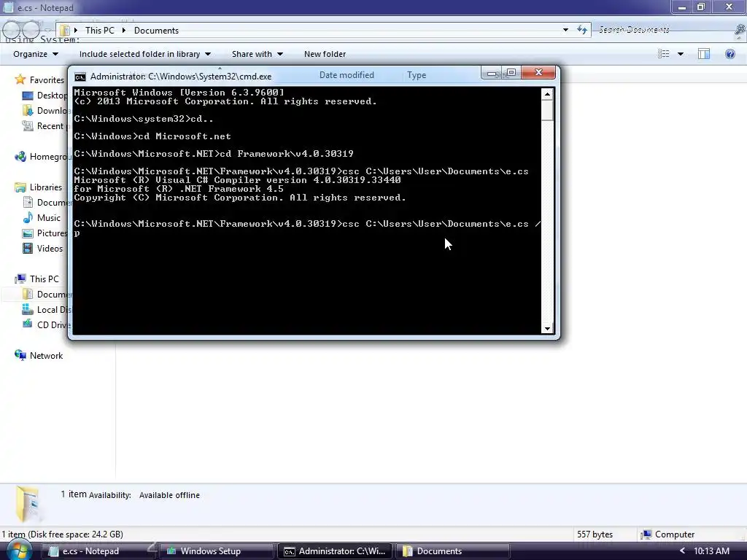Viewport: 747px width, 560px height.
Task: Maximize the cmd.exe window
Action: pos(511,72)
